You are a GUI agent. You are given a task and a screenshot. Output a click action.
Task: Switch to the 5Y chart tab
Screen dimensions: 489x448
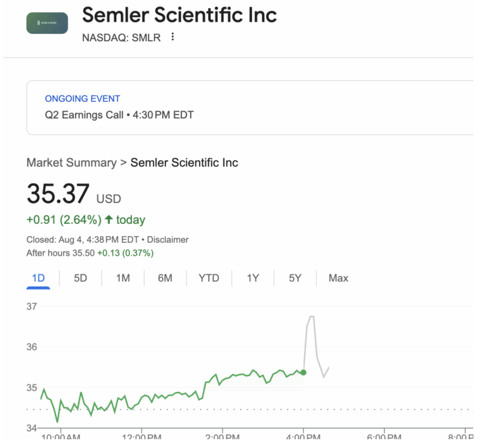click(x=295, y=278)
